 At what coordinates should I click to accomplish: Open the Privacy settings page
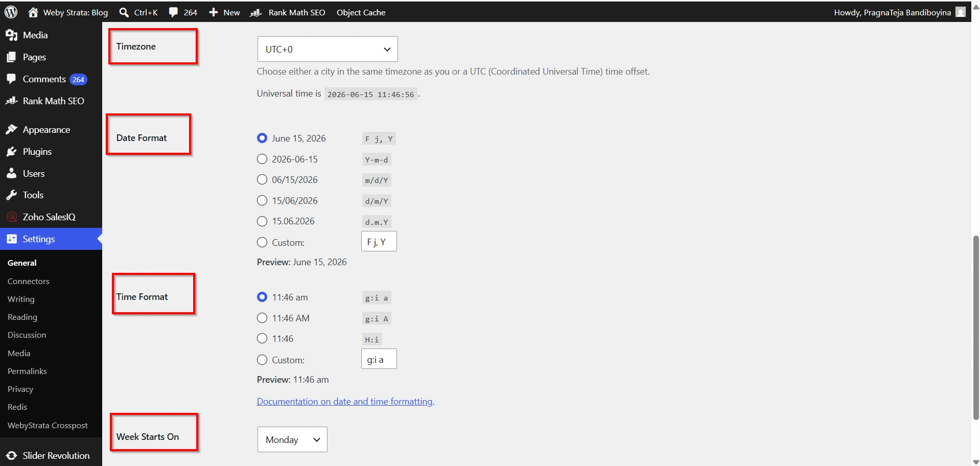20,389
